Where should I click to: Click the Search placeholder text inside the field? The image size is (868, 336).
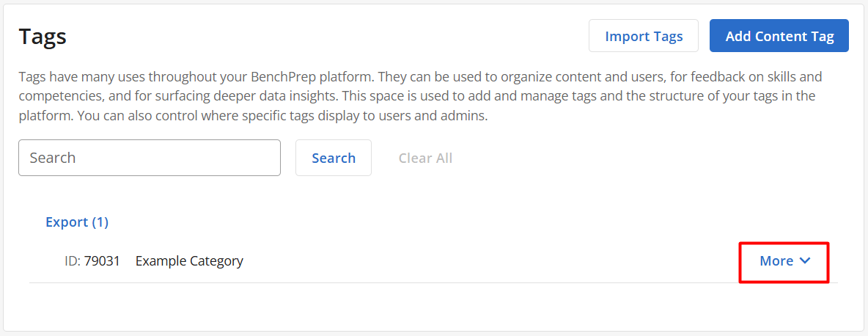coord(53,158)
